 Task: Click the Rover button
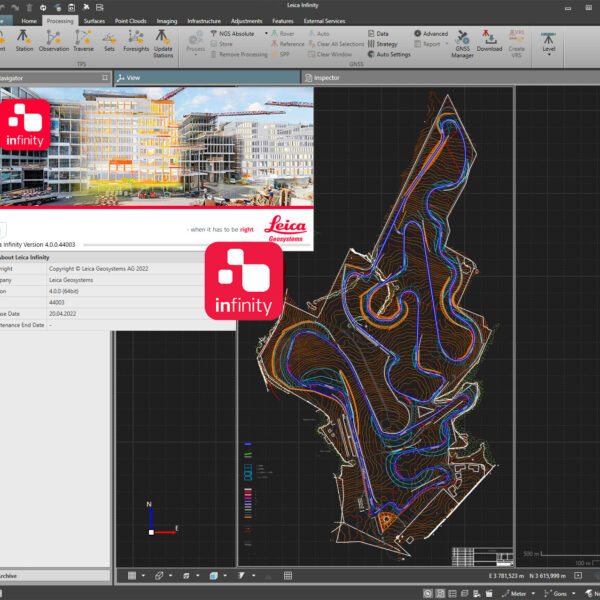(x=283, y=34)
